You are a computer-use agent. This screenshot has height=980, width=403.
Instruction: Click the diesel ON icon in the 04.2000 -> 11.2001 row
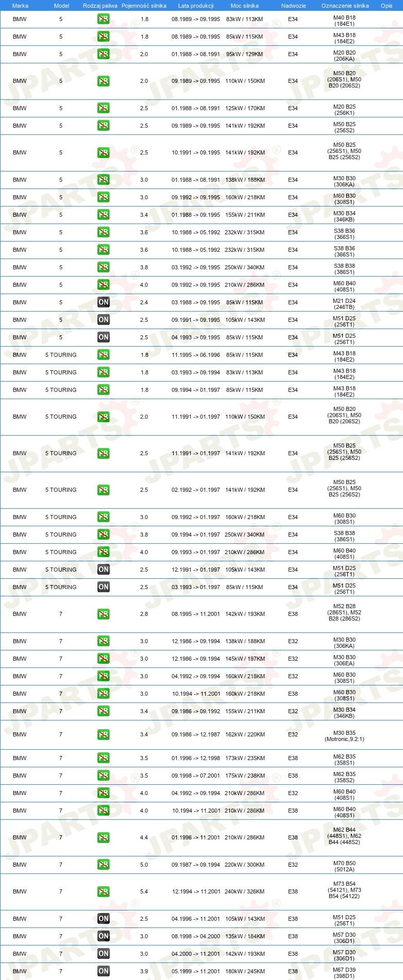tap(104, 954)
